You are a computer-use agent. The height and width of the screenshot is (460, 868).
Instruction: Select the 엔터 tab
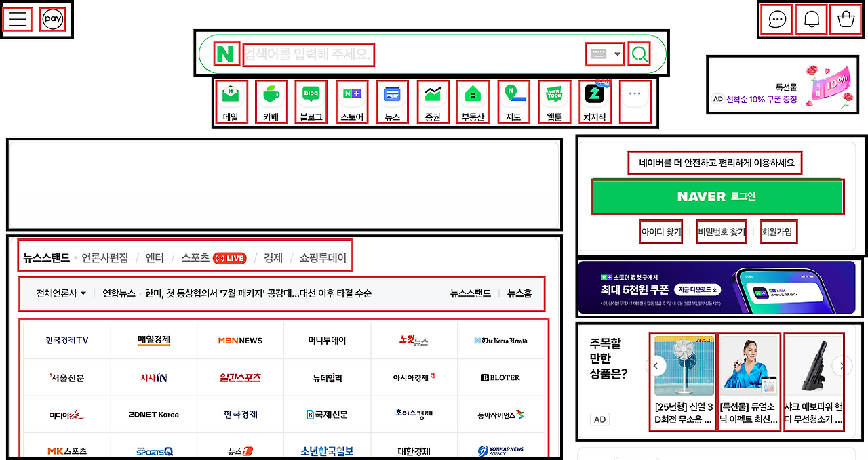pyautogui.click(x=155, y=257)
